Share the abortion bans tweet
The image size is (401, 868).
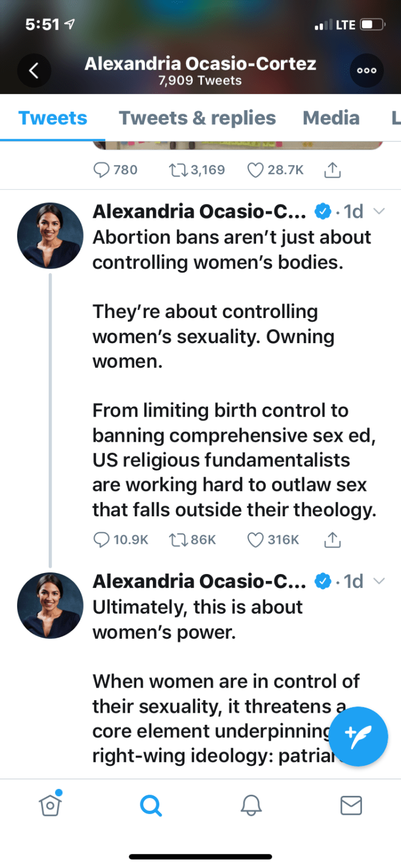(333, 540)
